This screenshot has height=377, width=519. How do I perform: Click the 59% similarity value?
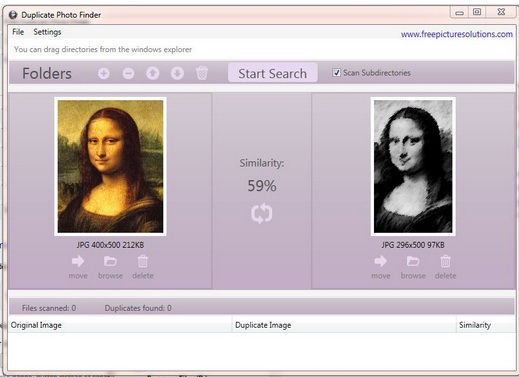click(262, 186)
